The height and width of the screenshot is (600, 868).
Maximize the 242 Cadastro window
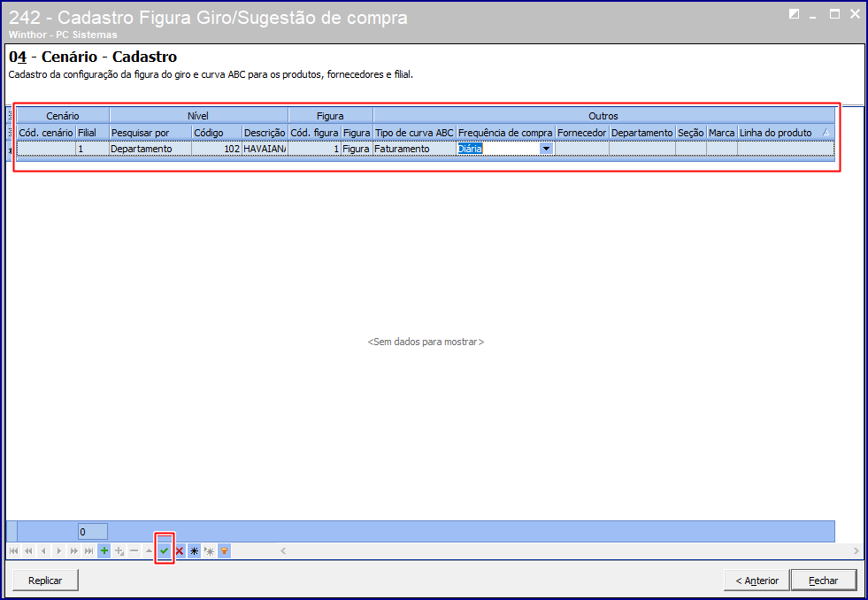(x=834, y=14)
